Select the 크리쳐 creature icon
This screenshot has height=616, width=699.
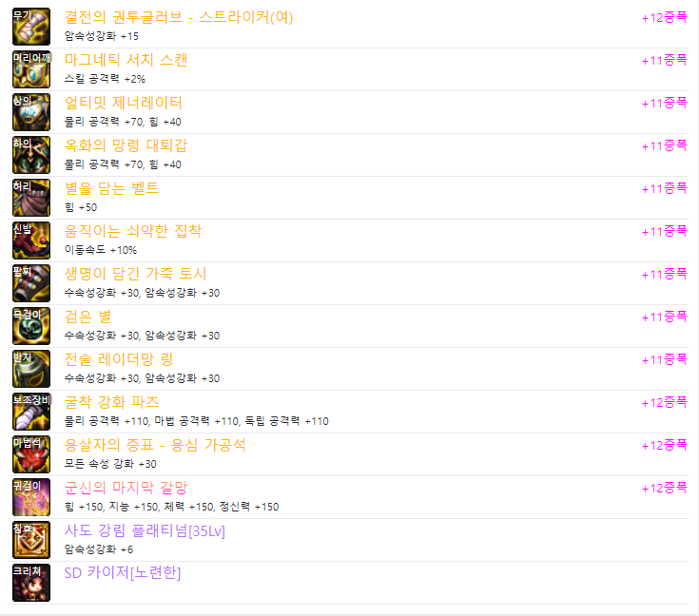31,583
